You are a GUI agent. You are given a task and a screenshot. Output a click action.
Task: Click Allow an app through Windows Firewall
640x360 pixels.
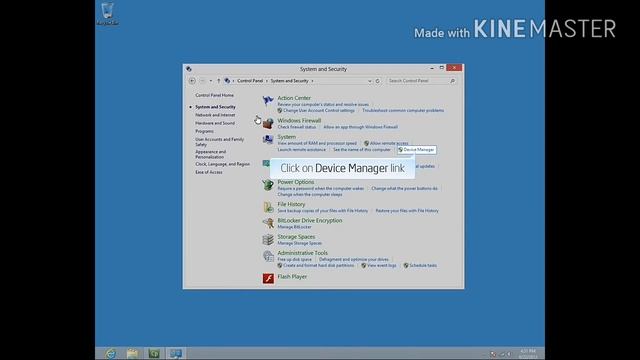click(x=360, y=127)
